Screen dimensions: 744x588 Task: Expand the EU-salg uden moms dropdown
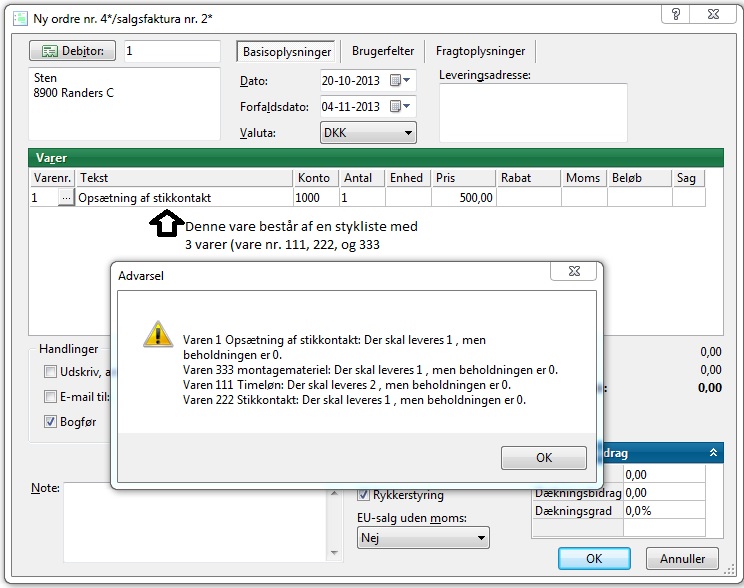pos(423,538)
